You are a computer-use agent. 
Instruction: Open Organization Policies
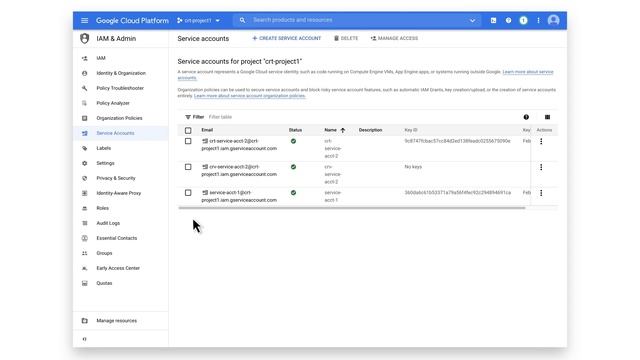tap(119, 118)
